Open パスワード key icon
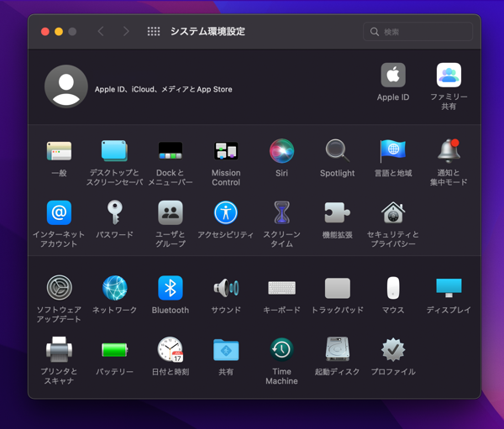 click(x=114, y=212)
